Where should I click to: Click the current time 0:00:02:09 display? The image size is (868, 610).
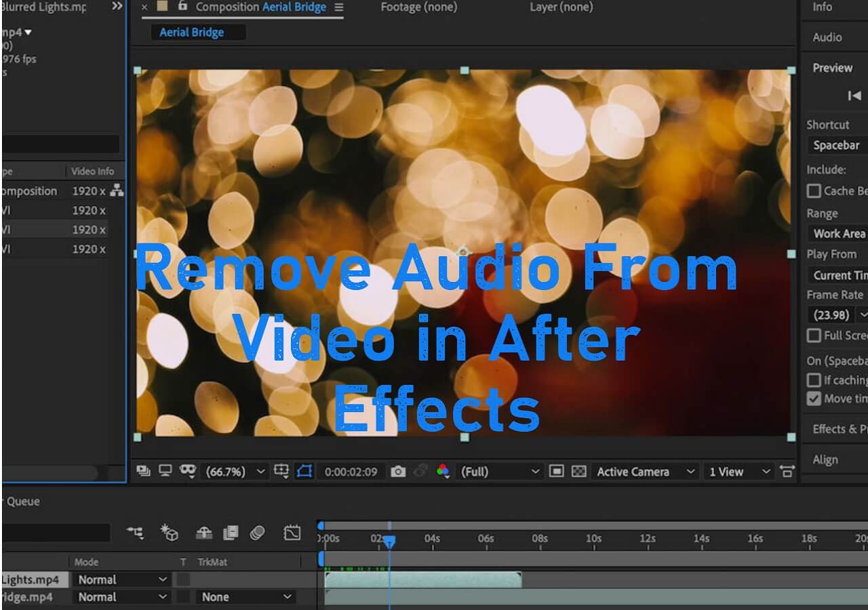(351, 472)
